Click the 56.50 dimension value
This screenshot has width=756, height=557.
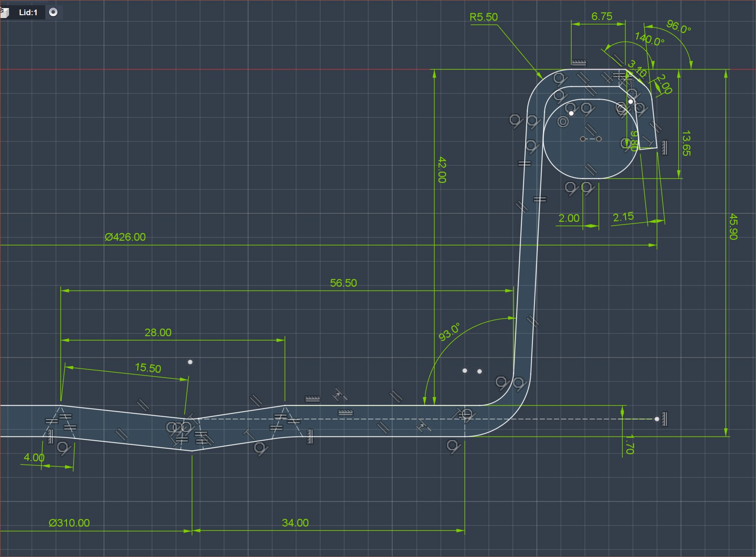point(343,283)
